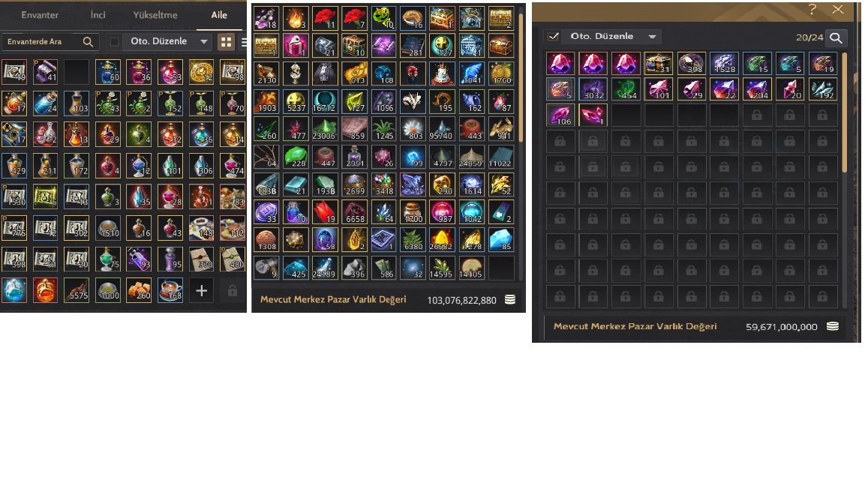
Task: Select the item stack showing 5575
Action: pyautogui.click(x=77, y=290)
